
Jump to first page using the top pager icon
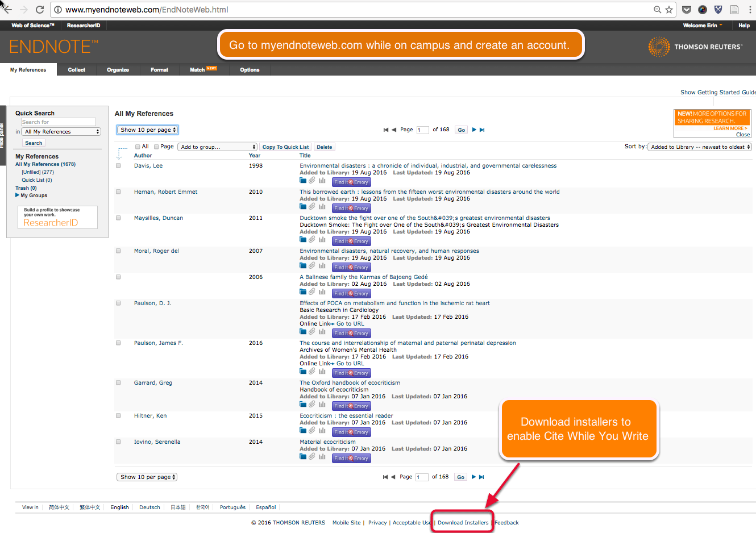pos(386,130)
